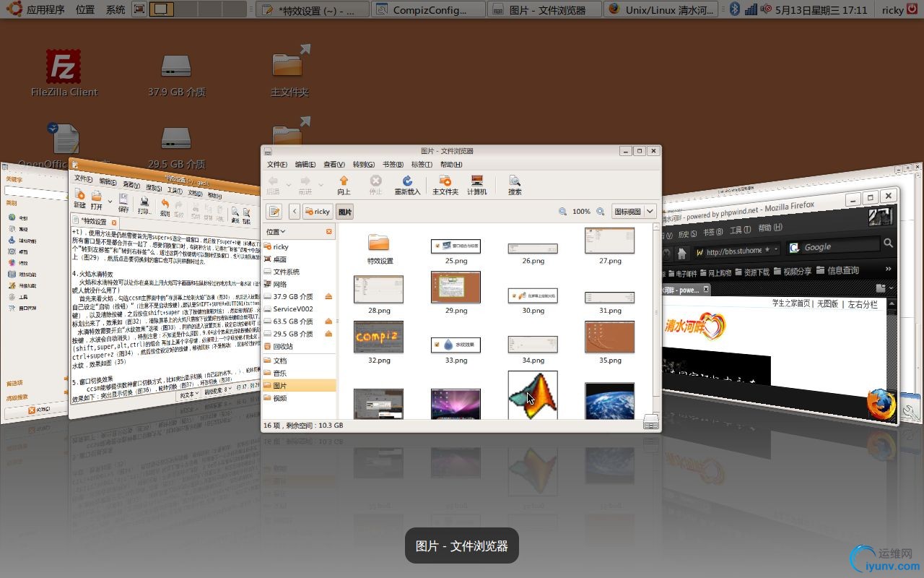
Task: Click the 后退 (Back) arrow in file browser toolbar
Action: (273, 185)
